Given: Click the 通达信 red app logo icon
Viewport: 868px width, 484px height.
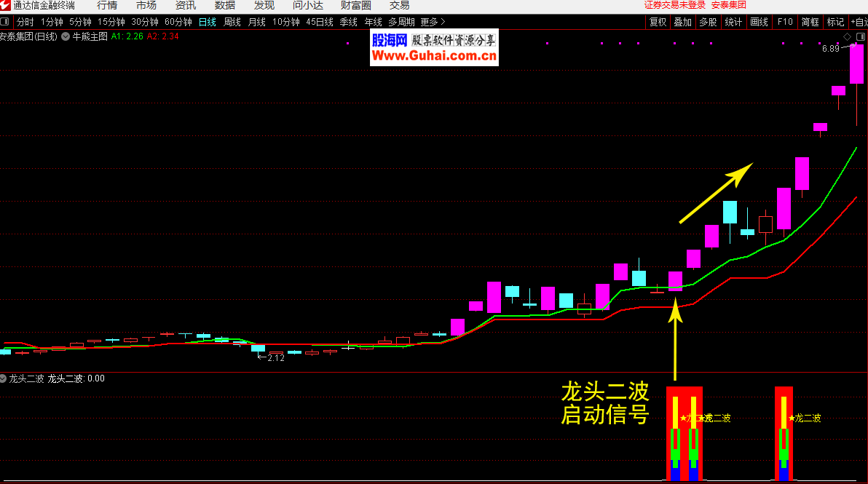Looking at the screenshot, I should [x=6, y=6].
